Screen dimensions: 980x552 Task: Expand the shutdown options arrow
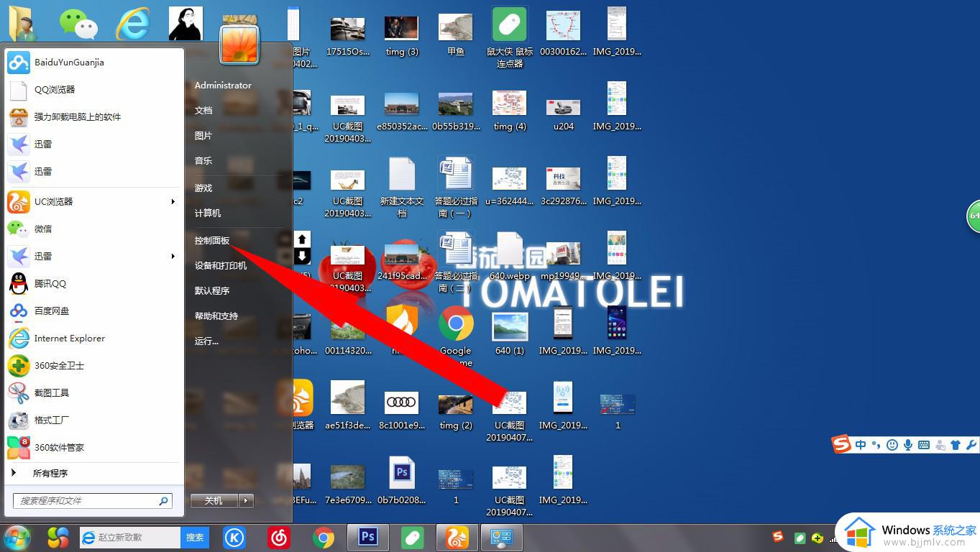pyautogui.click(x=246, y=501)
